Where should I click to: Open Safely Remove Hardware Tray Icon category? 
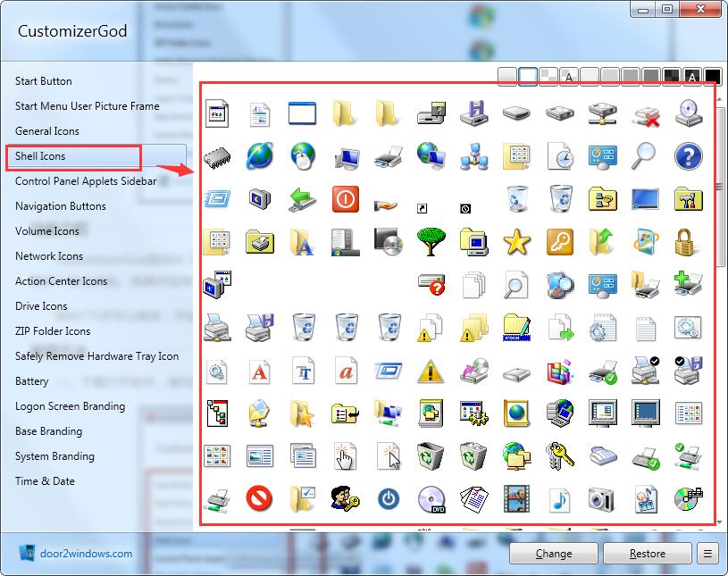click(x=96, y=356)
